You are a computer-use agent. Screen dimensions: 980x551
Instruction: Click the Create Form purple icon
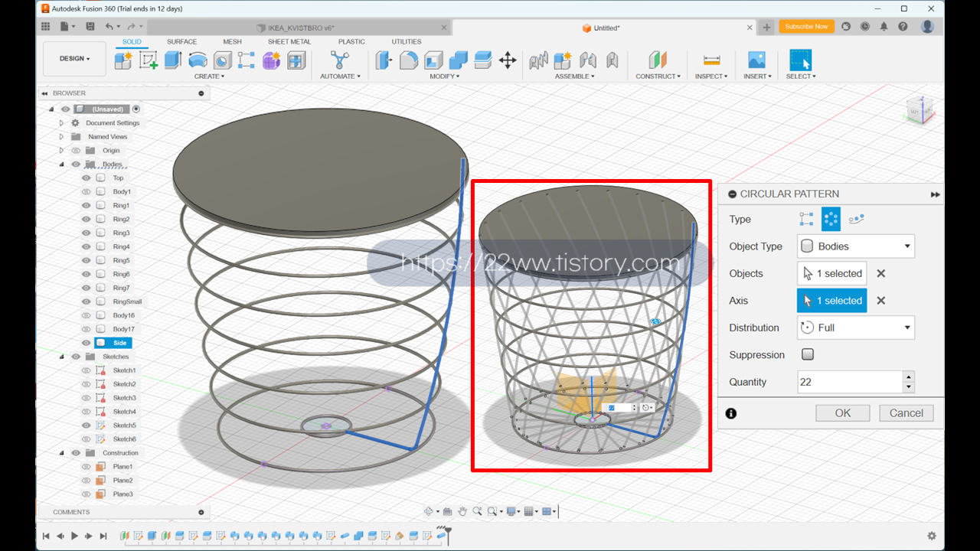click(272, 60)
